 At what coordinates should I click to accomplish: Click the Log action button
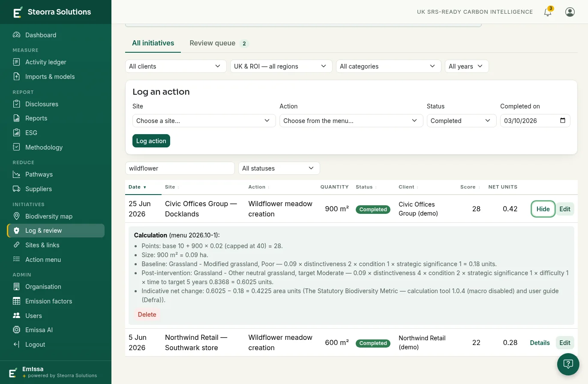[x=151, y=141]
